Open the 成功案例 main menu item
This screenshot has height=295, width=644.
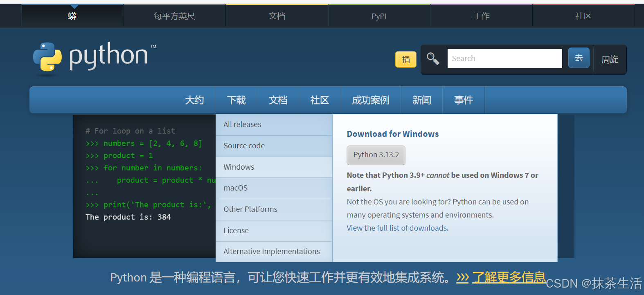(371, 100)
